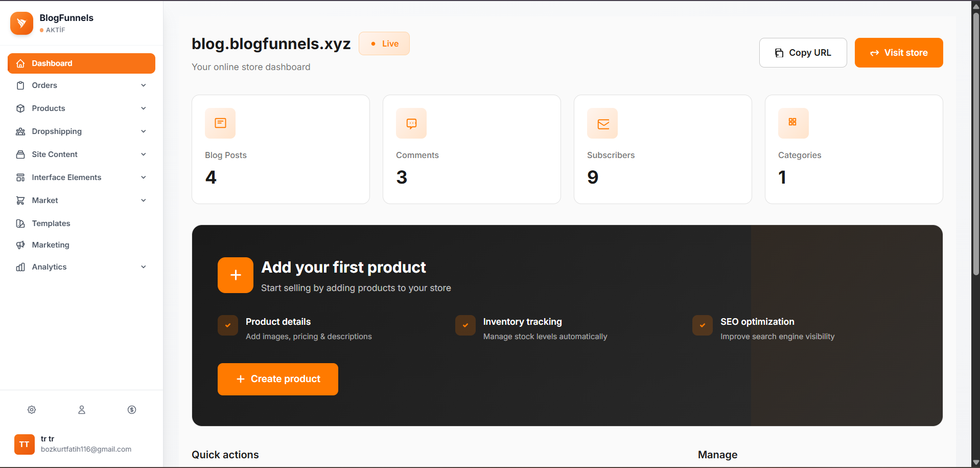Click the Product details checkmark
Screen dimensions: 980x468
coord(227,325)
